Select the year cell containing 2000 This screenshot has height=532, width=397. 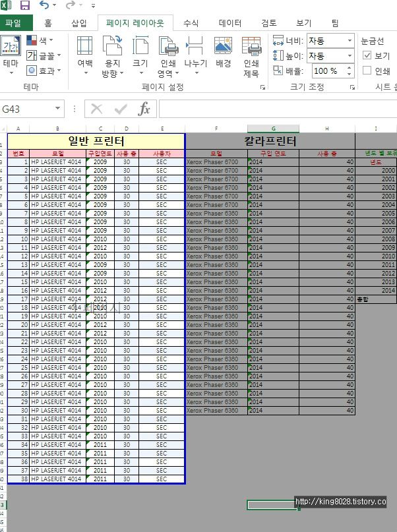376,171
